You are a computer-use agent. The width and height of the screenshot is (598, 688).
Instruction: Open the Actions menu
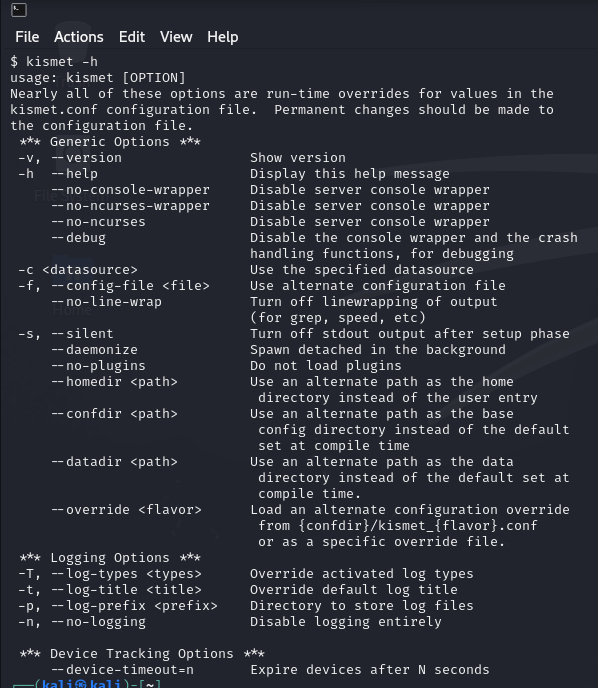click(79, 37)
